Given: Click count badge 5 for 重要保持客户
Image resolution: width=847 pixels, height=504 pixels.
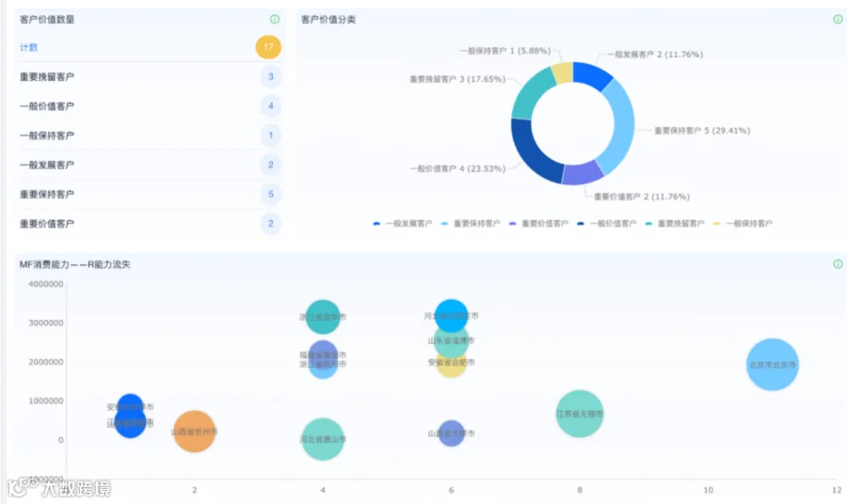Looking at the screenshot, I should [271, 195].
